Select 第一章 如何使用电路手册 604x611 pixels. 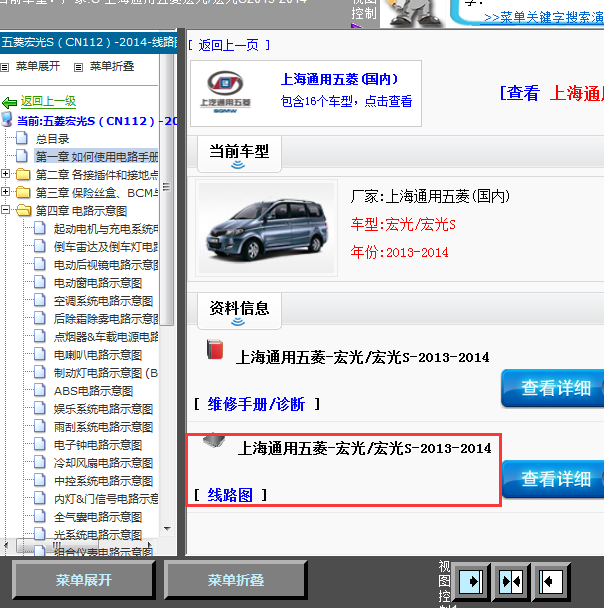pyautogui.click(x=97, y=157)
